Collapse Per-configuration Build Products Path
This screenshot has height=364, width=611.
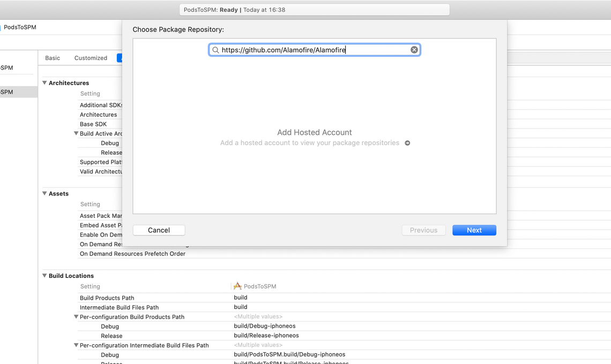pos(76,317)
